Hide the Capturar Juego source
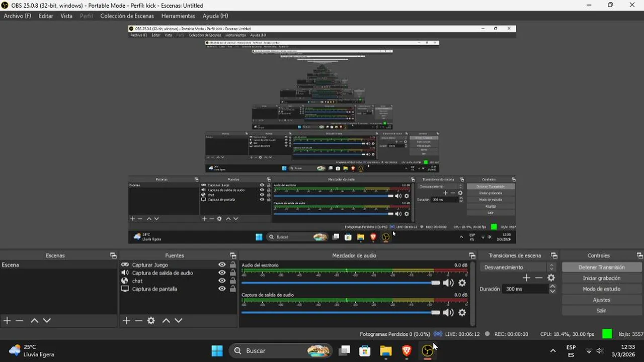Image resolution: width=644 pixels, height=362 pixels. 222,265
